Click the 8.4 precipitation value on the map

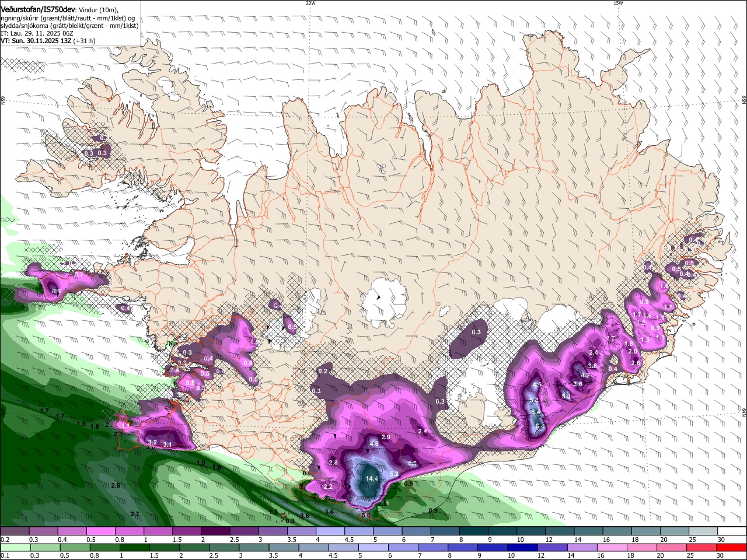tap(536, 412)
